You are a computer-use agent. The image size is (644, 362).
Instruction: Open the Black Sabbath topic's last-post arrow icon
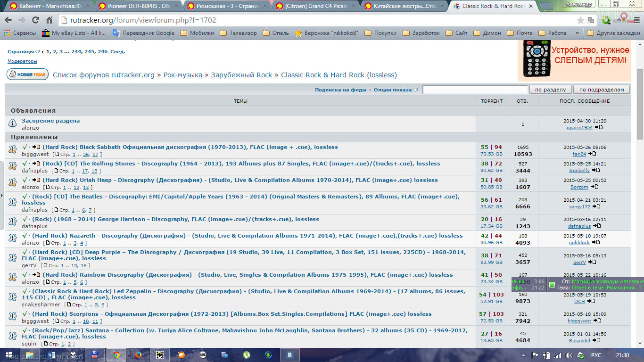592,154
